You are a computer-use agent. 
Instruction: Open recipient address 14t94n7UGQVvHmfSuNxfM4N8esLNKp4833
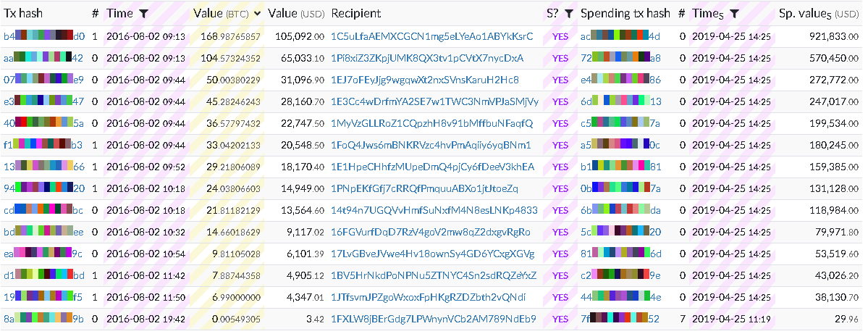click(x=434, y=211)
